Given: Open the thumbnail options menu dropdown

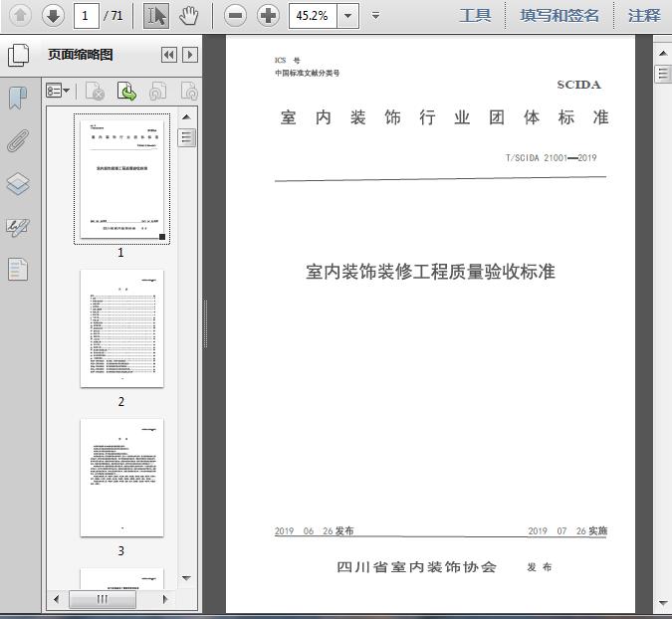Looking at the screenshot, I should (x=58, y=91).
